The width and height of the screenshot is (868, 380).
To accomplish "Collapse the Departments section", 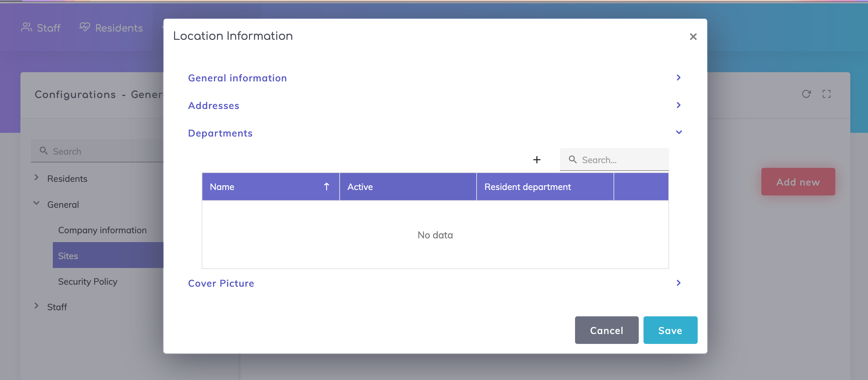I will pyautogui.click(x=679, y=132).
